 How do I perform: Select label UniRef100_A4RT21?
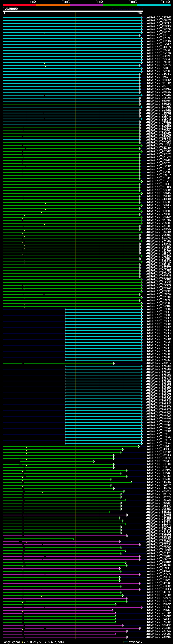pyautogui.click(x=158, y=122)
